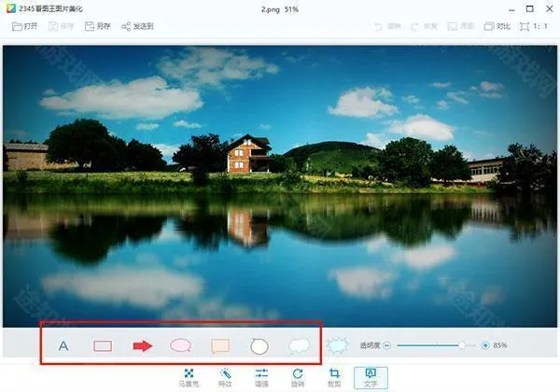Choose 另存 to save as
560x392 pixels.
(x=97, y=26)
